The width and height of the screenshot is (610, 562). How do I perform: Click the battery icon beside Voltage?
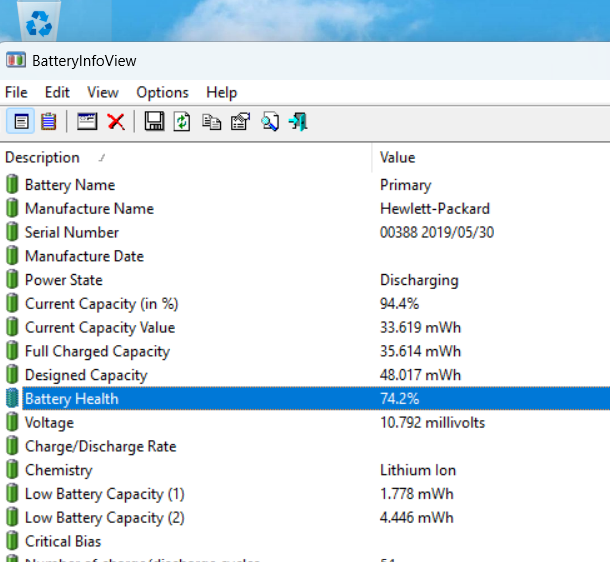coord(12,422)
